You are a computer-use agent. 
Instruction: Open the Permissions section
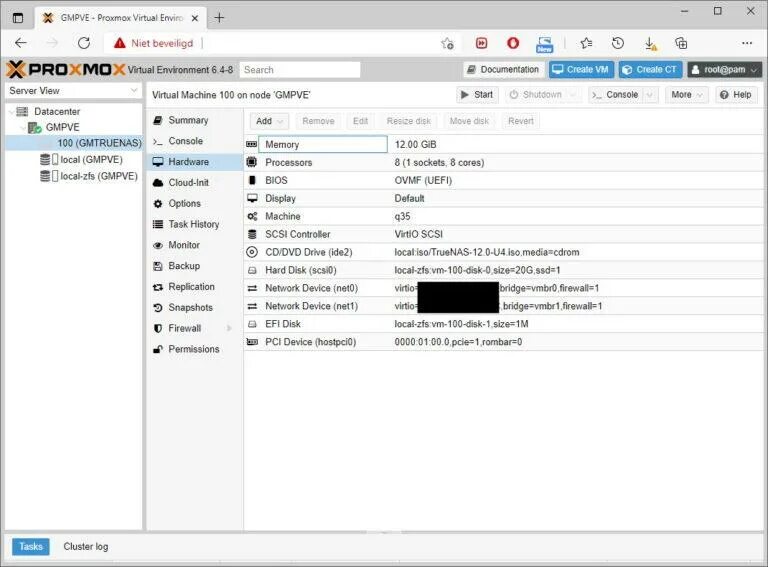click(x=193, y=349)
